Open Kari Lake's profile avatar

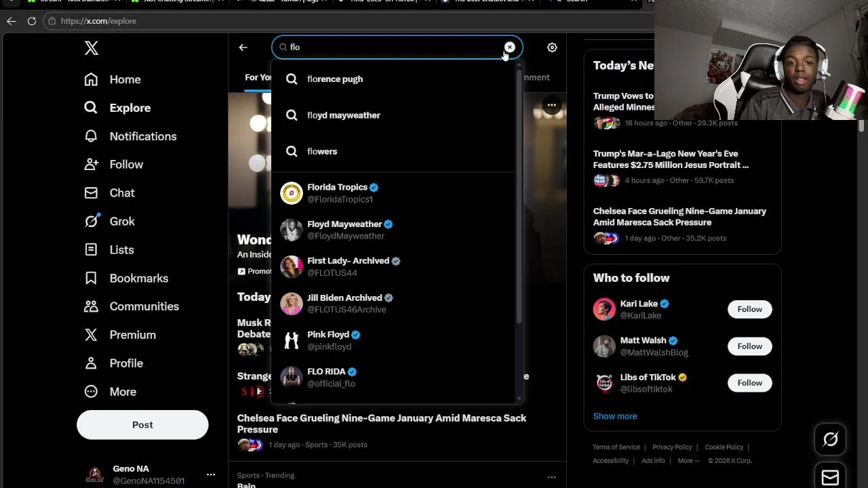(604, 309)
